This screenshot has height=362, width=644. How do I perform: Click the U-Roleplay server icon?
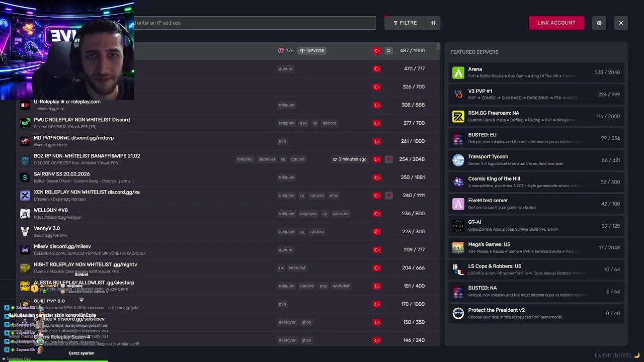click(25, 105)
